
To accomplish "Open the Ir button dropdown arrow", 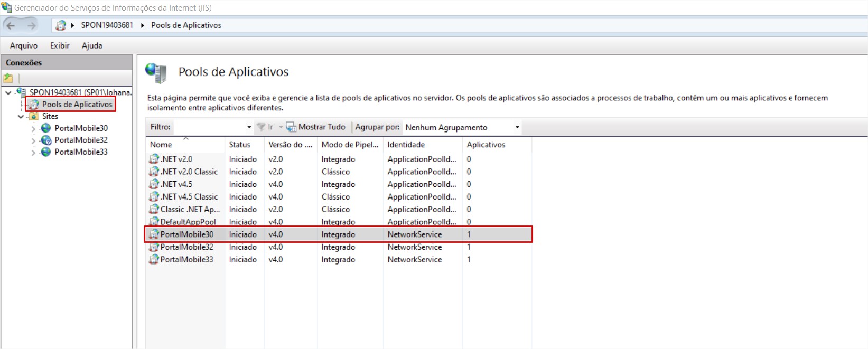I will tap(281, 127).
